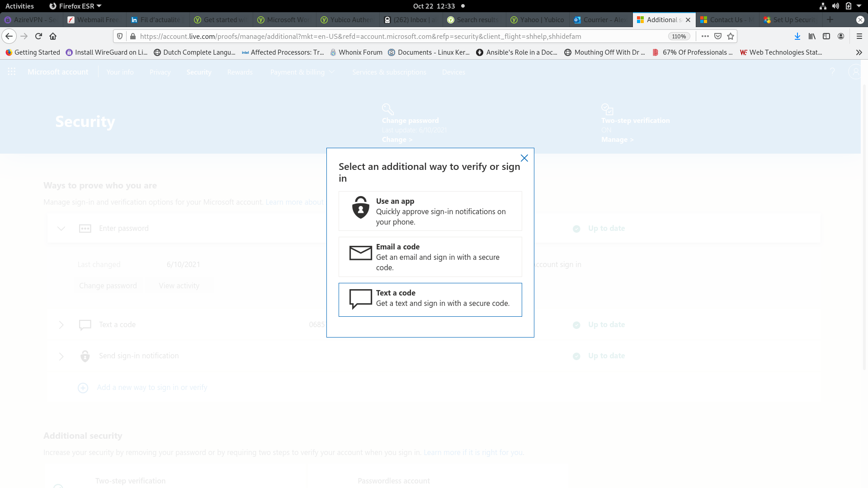868x488 pixels.
Task: Choose the Use an app option
Action: (x=430, y=211)
